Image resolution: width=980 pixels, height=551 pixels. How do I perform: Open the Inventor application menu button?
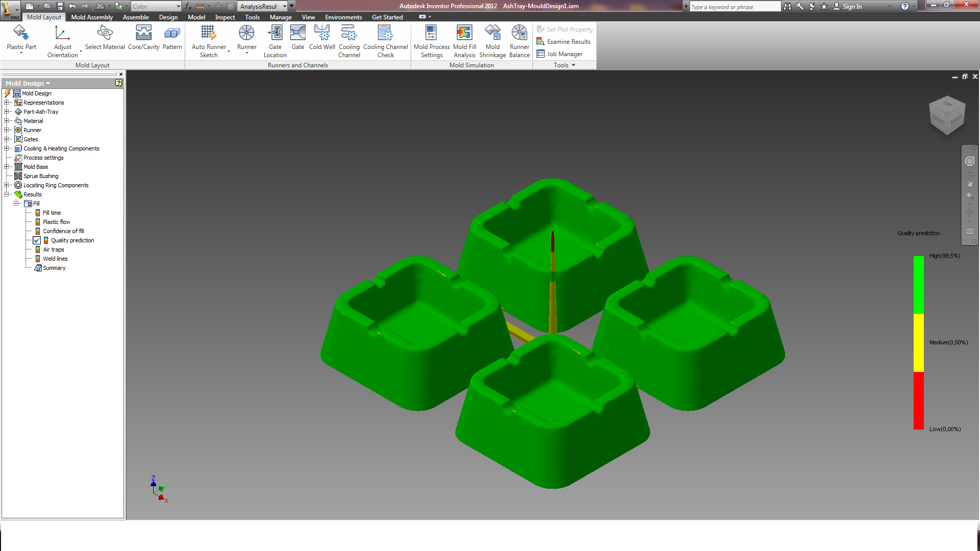pos(10,10)
